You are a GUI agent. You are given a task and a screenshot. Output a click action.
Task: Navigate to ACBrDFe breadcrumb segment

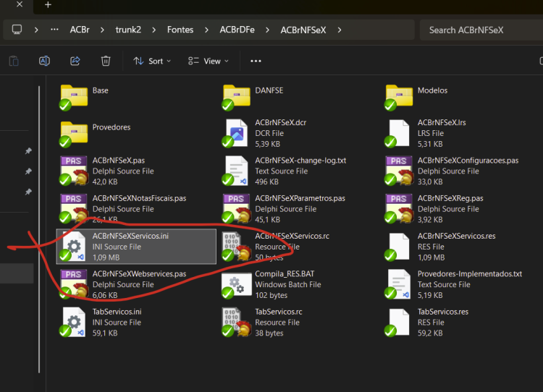(x=237, y=30)
